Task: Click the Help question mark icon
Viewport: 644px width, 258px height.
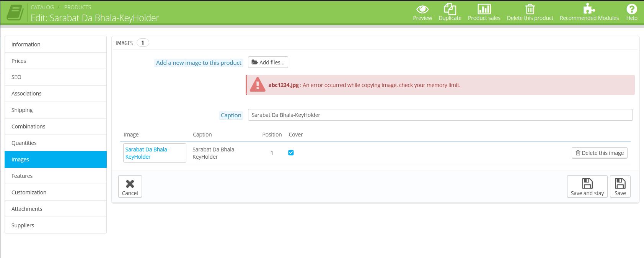Action: pyautogui.click(x=631, y=9)
